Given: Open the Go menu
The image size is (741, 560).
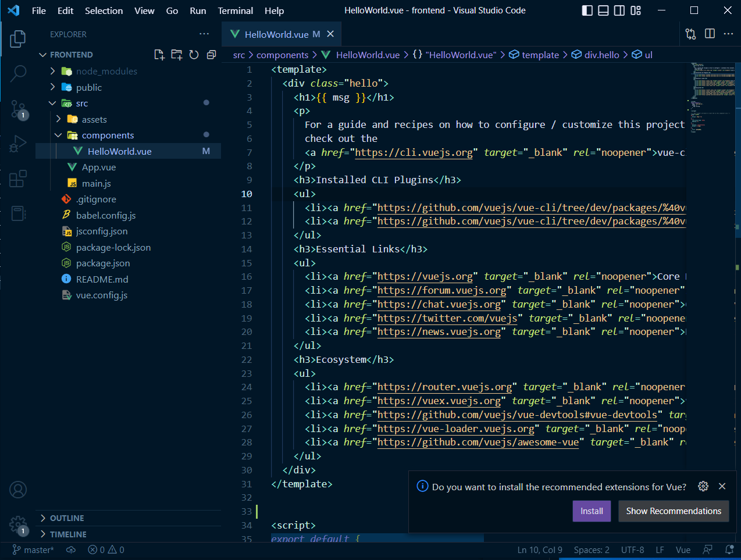Looking at the screenshot, I should click(x=172, y=10).
